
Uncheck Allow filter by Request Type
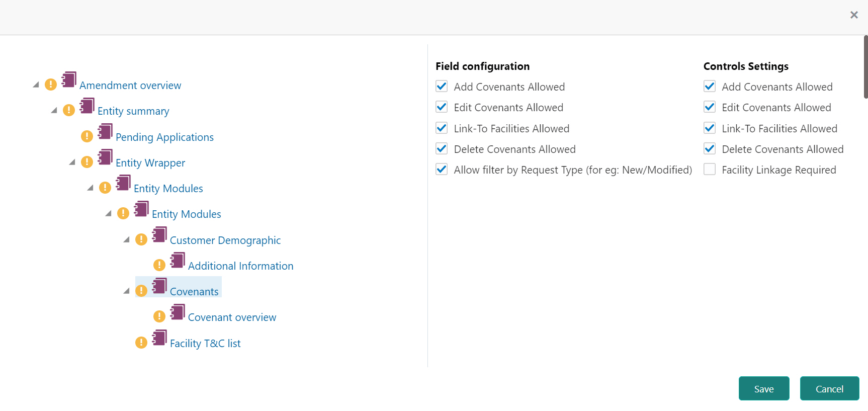[x=442, y=170]
